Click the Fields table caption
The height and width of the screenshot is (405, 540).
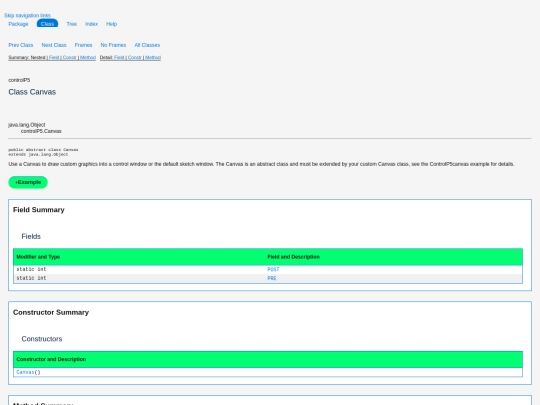click(x=31, y=236)
